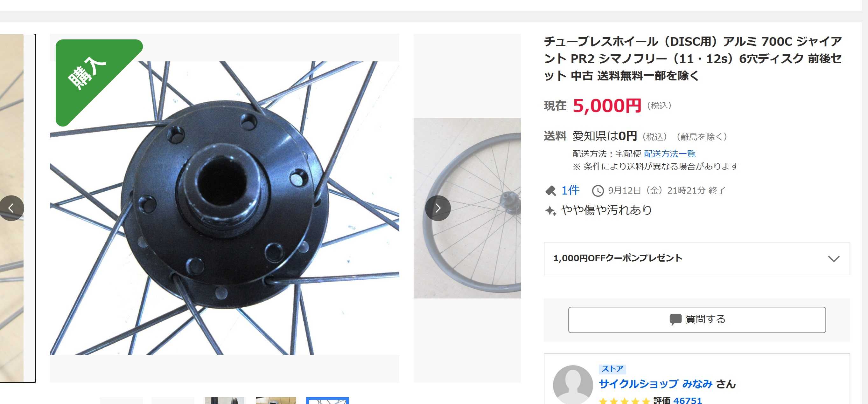Click the 質問する button
This screenshot has width=868, height=404.
click(x=697, y=320)
